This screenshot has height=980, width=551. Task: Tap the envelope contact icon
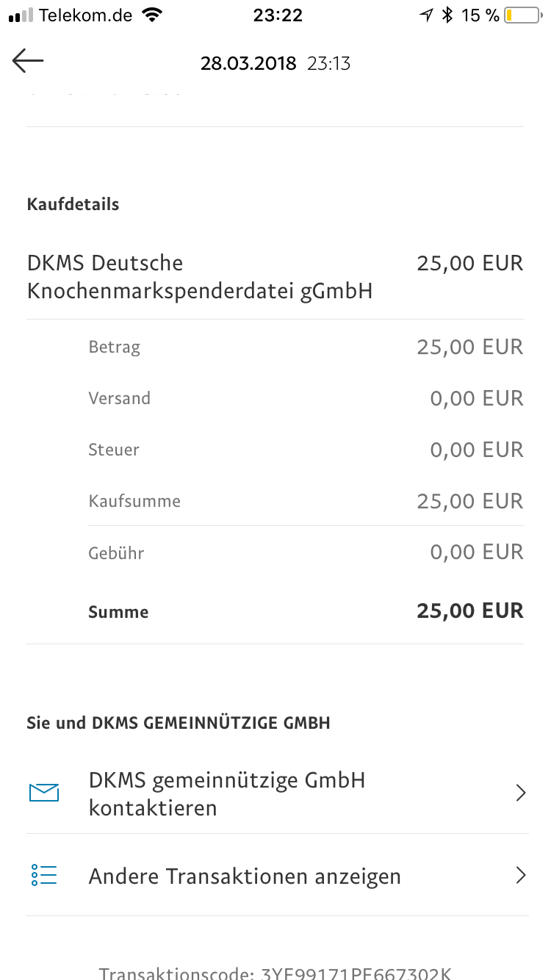[x=44, y=793]
